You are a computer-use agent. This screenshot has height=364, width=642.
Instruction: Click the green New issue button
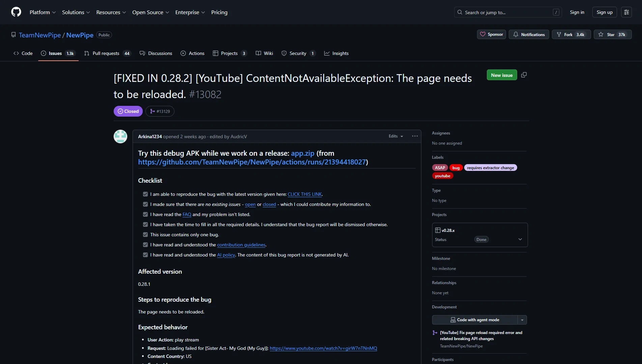[x=501, y=75]
